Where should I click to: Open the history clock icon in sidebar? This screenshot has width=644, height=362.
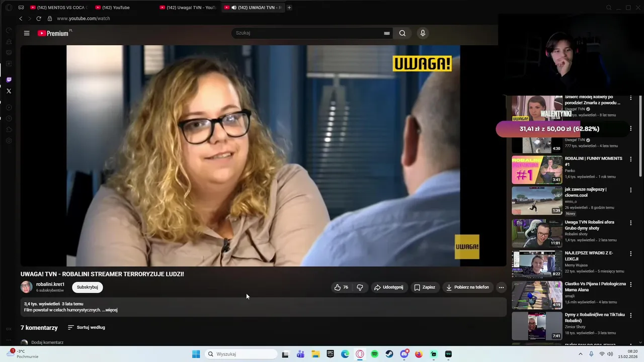point(9,119)
